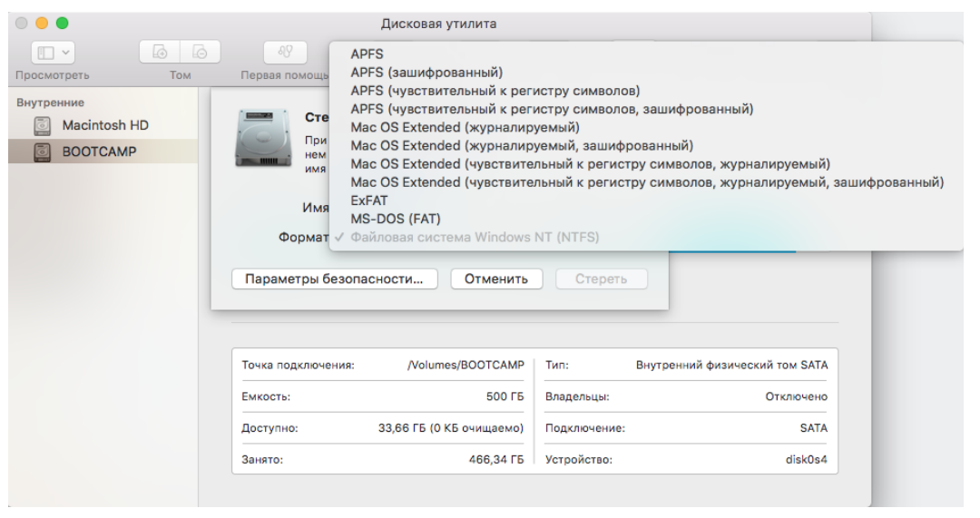
Task: Click the Внутренние sidebar section header
Action: (x=50, y=103)
